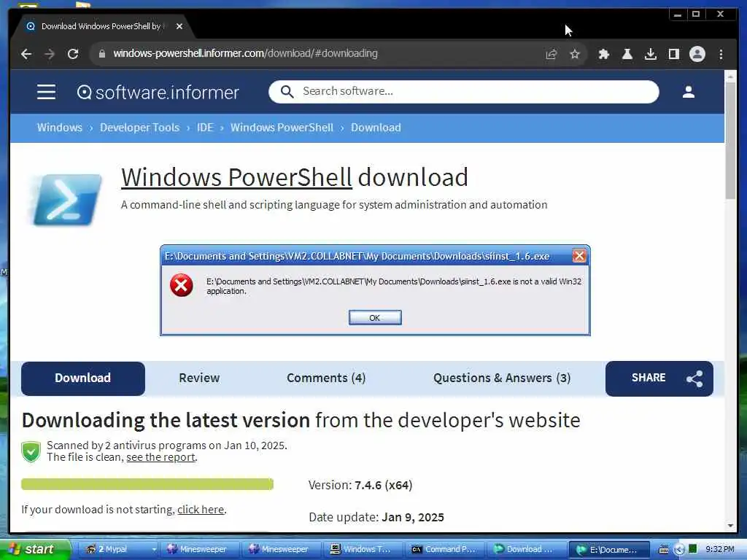
Task: Select the 'Date update: Jan 9, 2025' text
Action: pos(376,517)
